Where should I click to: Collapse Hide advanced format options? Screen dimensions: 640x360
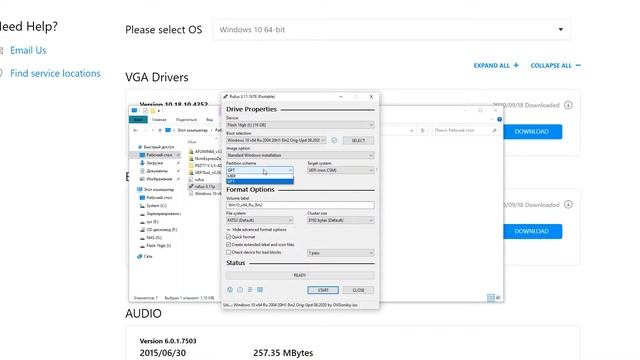256,230
